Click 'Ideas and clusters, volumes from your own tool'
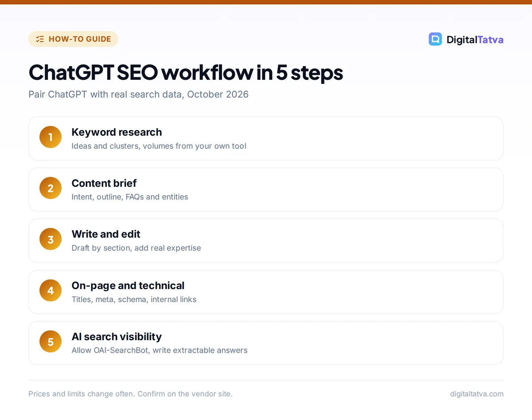This screenshot has width=532, height=420. 159,146
